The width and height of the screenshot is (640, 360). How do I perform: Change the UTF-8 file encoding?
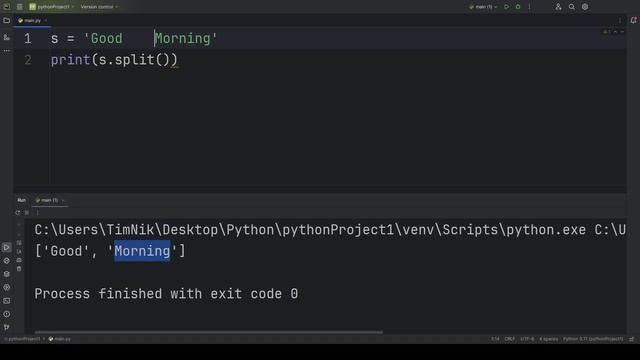[x=527, y=339]
